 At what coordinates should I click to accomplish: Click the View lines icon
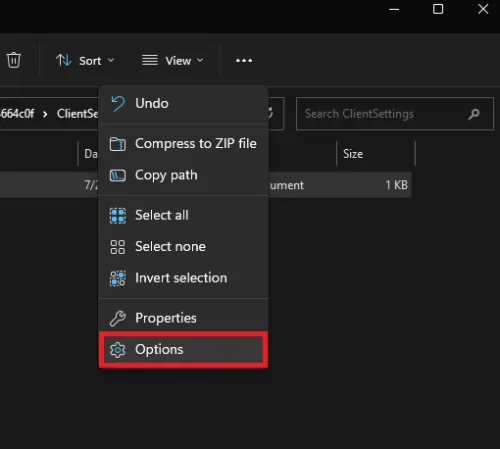point(150,60)
